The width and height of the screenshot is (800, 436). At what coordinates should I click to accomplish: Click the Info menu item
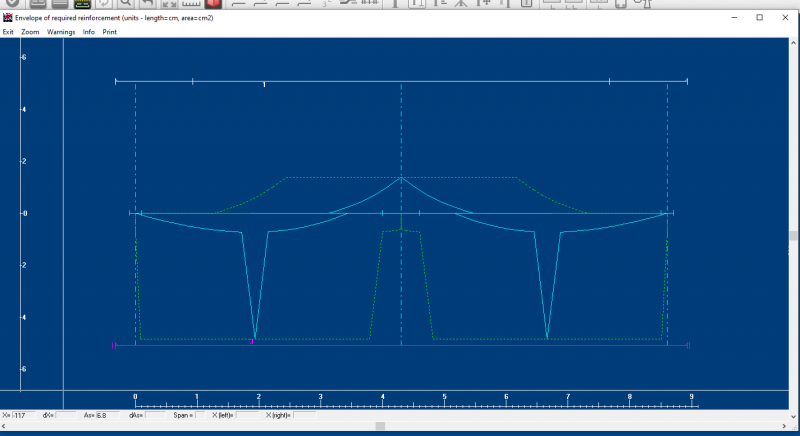[89, 32]
